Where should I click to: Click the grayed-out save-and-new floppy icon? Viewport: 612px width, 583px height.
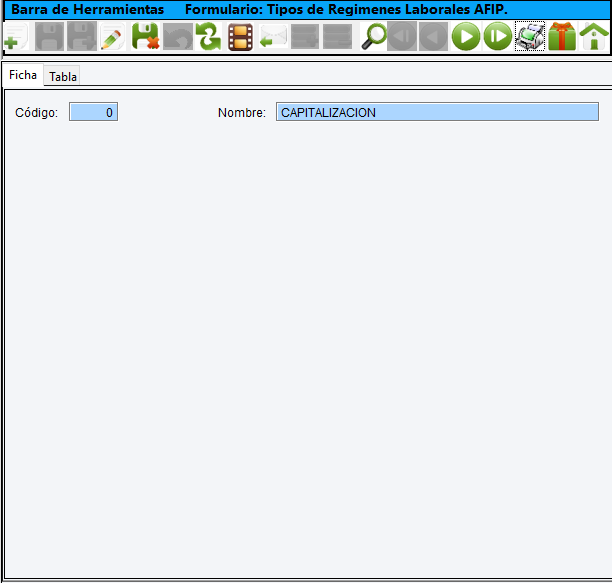82,37
